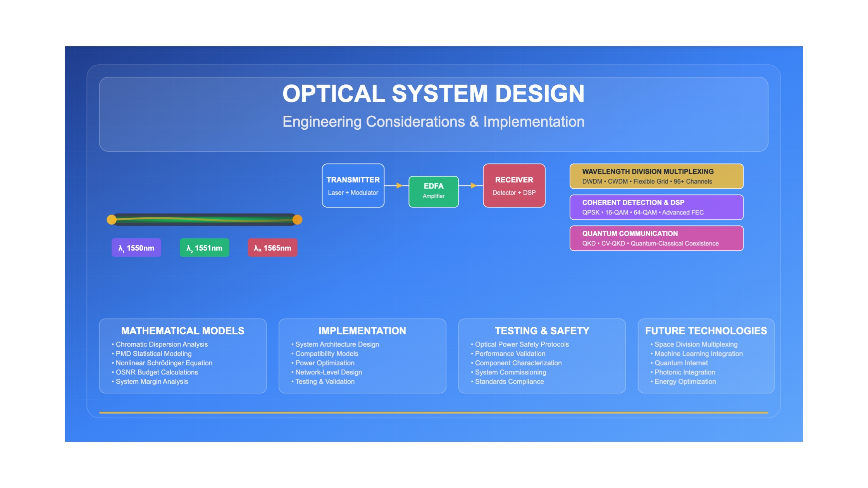Image resolution: width=868 pixels, height=488 pixels.
Task: Click the IMPLEMENTATION heading
Action: 362,331
